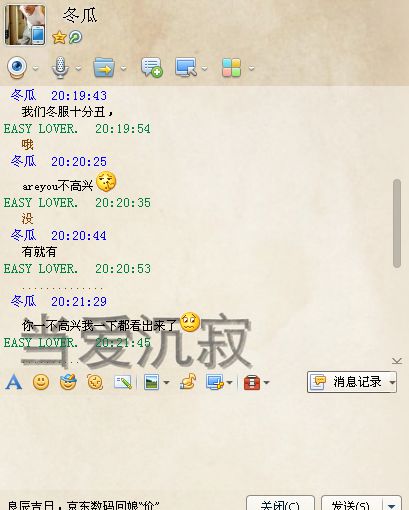Viewport: 409px width, 510px height.
Task: Click the send file folder icon
Action: click(104, 68)
